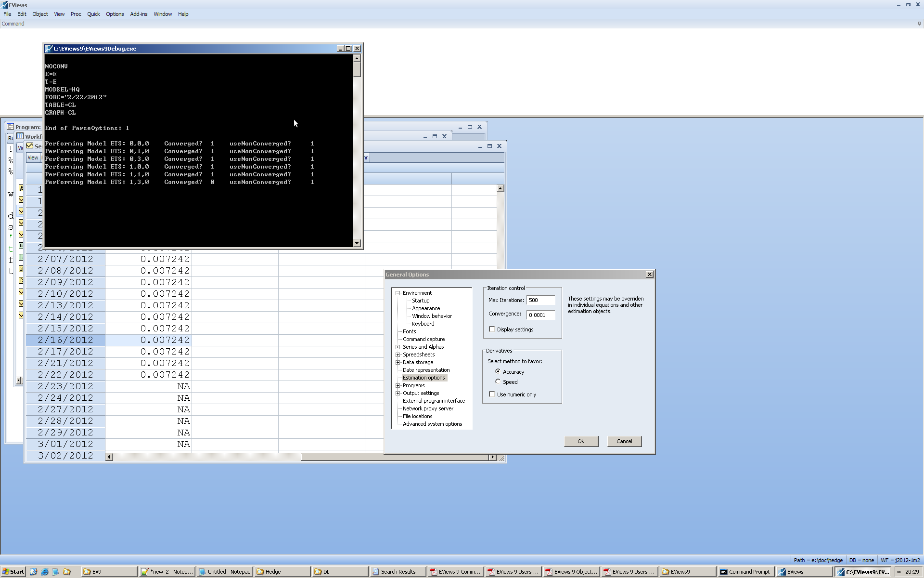Click Cancel in General Options
The height and width of the screenshot is (578, 924).
(624, 441)
